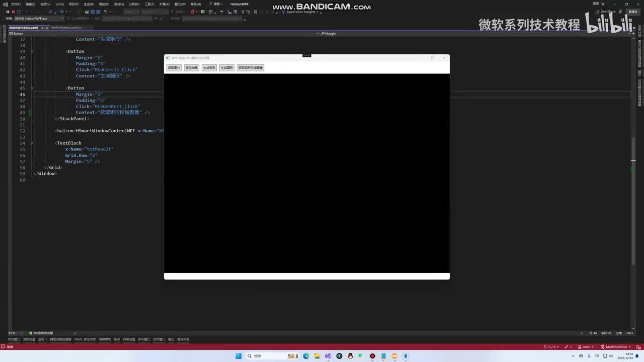Collapse the Button element at line 45

click(x=32, y=88)
